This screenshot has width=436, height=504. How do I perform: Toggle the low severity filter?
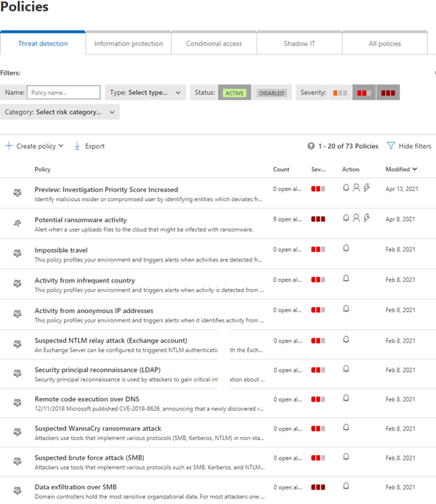point(339,93)
